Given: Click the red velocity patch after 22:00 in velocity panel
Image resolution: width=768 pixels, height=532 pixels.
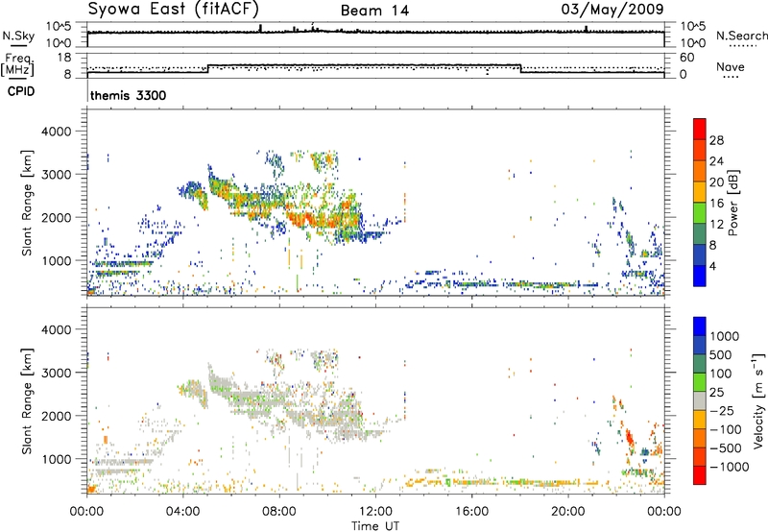Looking at the screenshot, I should [x=630, y=437].
